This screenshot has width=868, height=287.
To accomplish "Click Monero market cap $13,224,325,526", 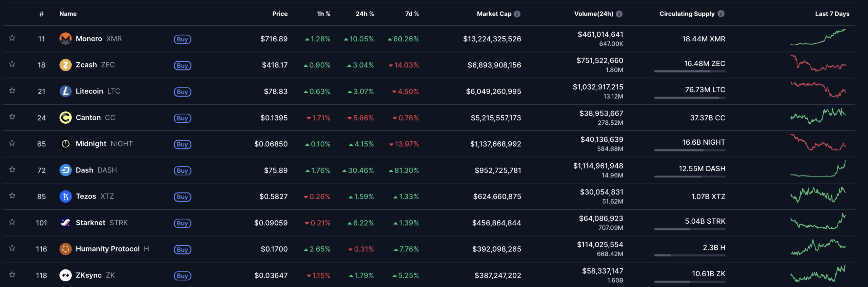I will coord(492,39).
